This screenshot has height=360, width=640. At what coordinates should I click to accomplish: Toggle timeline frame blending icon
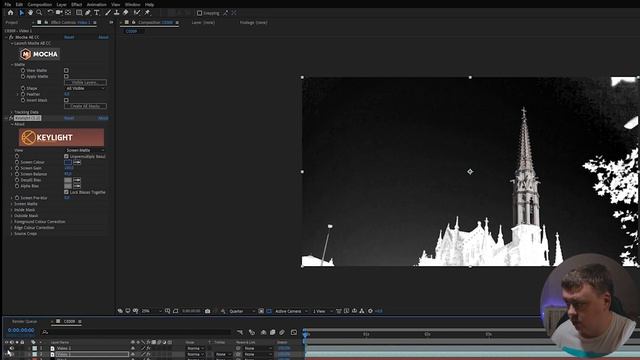coord(273,332)
